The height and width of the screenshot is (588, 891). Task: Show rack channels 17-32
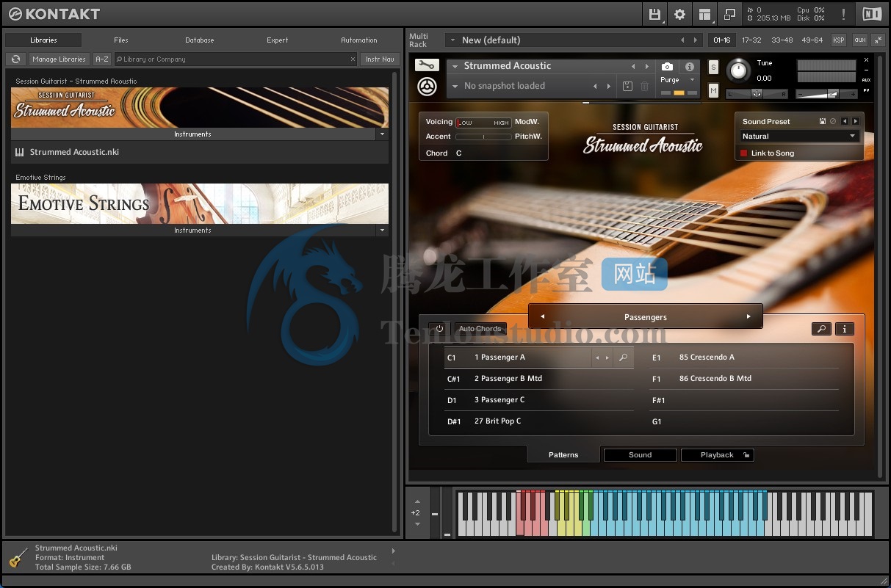point(751,40)
